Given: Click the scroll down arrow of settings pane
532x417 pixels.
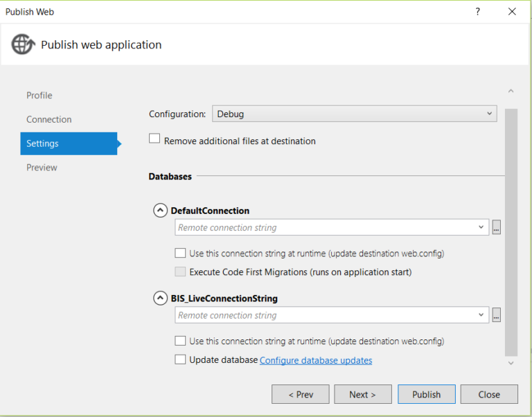Looking at the screenshot, I should 511,364.
